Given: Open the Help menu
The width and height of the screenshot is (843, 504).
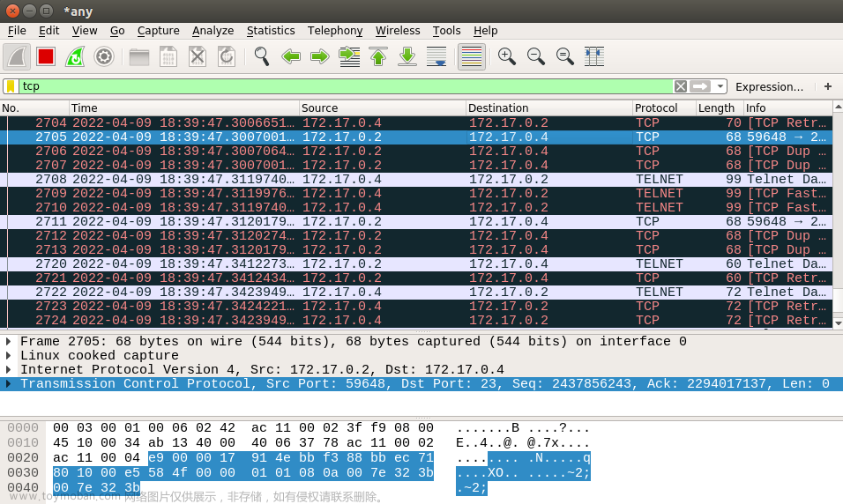Looking at the screenshot, I should coord(485,31).
